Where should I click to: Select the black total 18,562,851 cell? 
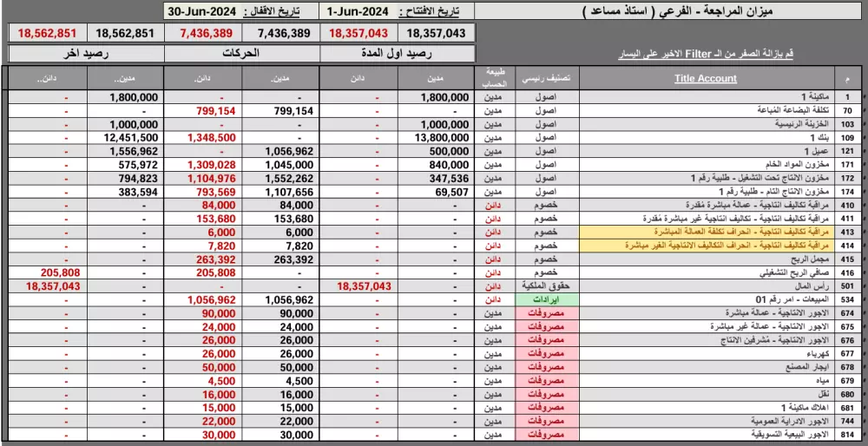click(x=125, y=33)
